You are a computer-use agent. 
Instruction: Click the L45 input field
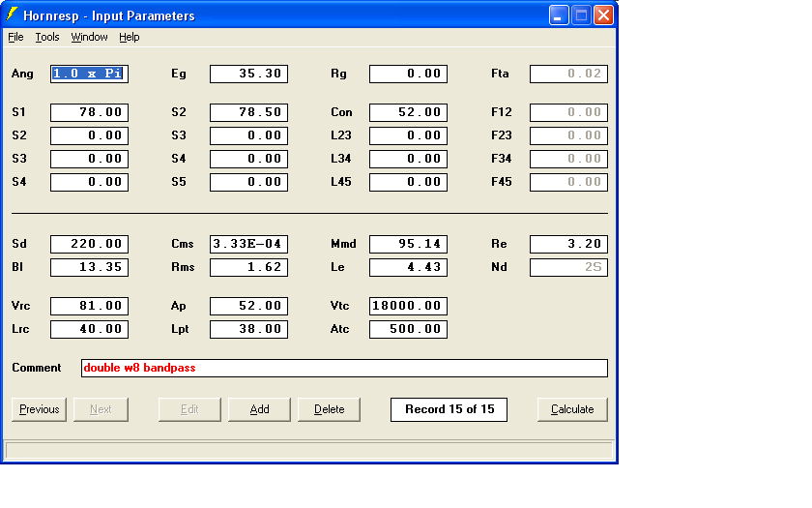(408, 182)
